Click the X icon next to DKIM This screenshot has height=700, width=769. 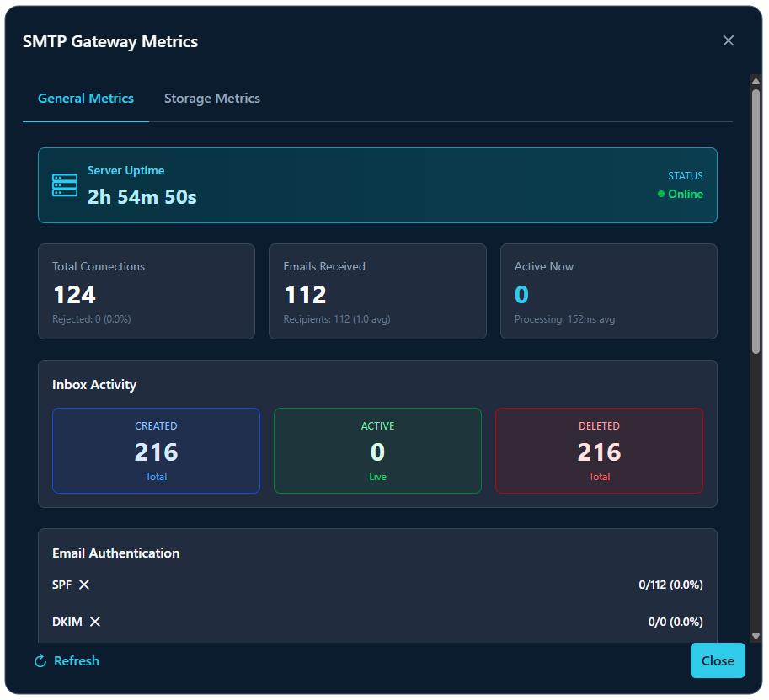coord(95,622)
